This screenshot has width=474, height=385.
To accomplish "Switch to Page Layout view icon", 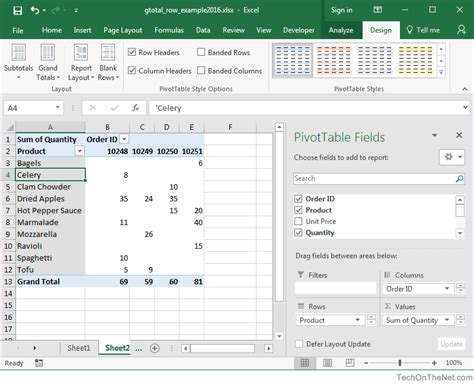I will point(327,363).
